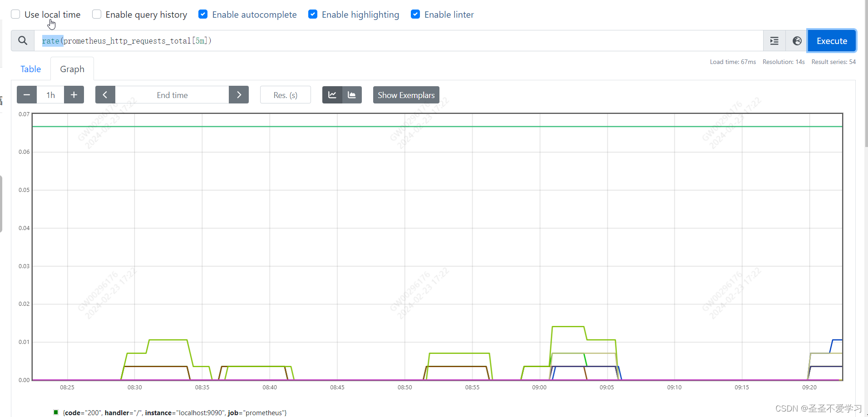Switch to the unstacked line chart mode
The width and height of the screenshot is (868, 417).
coord(332,95)
